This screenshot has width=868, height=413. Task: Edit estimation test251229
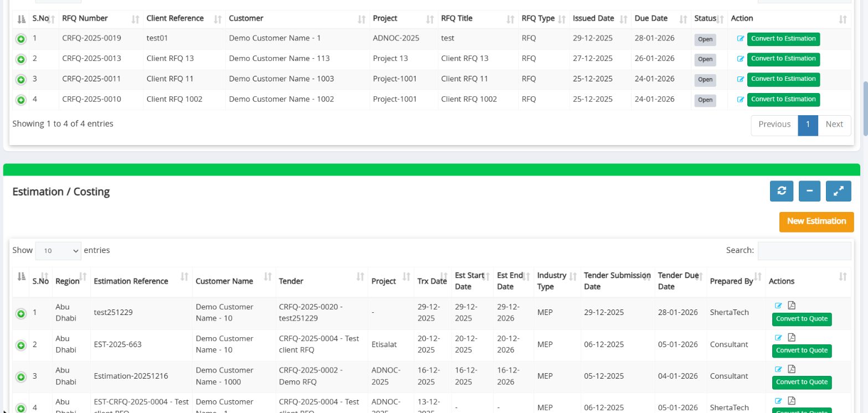[x=778, y=306]
